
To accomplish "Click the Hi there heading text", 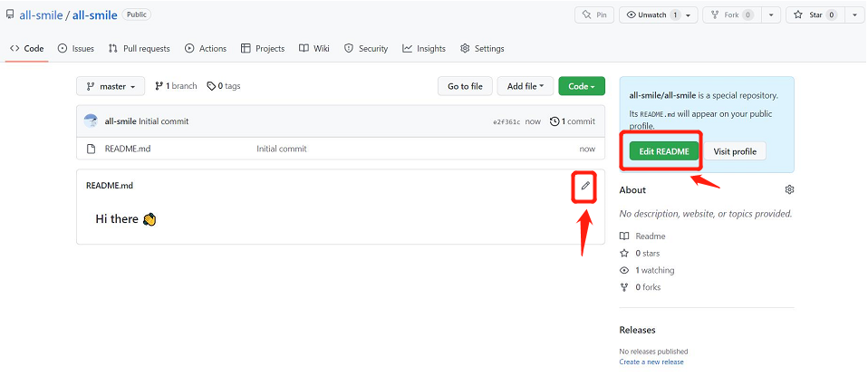I will coord(117,219).
